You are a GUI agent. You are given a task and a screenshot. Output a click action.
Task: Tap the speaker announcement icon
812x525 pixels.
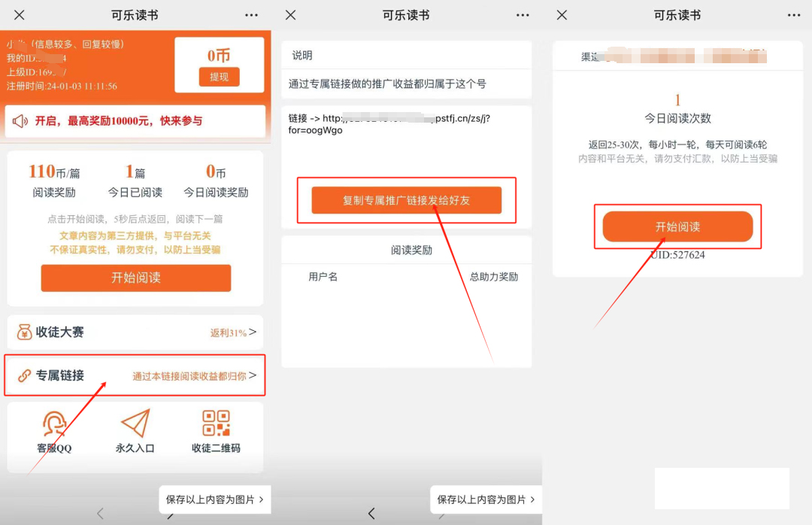coord(20,121)
